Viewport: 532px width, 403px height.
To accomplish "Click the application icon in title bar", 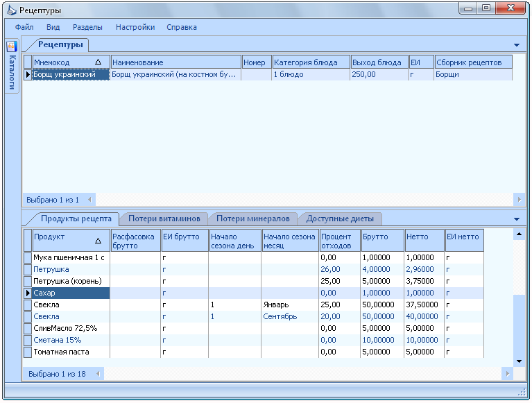I will (x=11, y=10).
